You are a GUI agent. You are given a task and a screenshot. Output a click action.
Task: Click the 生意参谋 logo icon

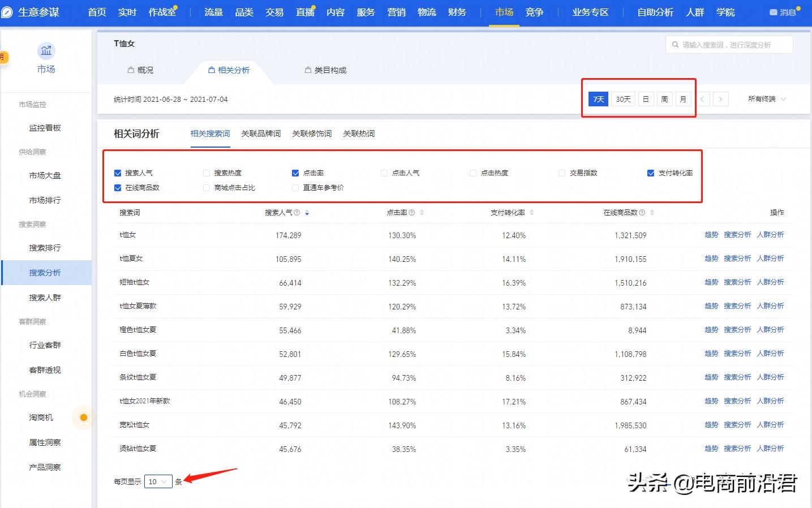coord(8,11)
